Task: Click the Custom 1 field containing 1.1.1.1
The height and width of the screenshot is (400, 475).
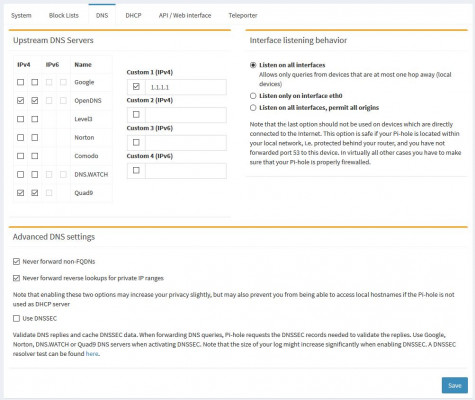Action: point(186,87)
